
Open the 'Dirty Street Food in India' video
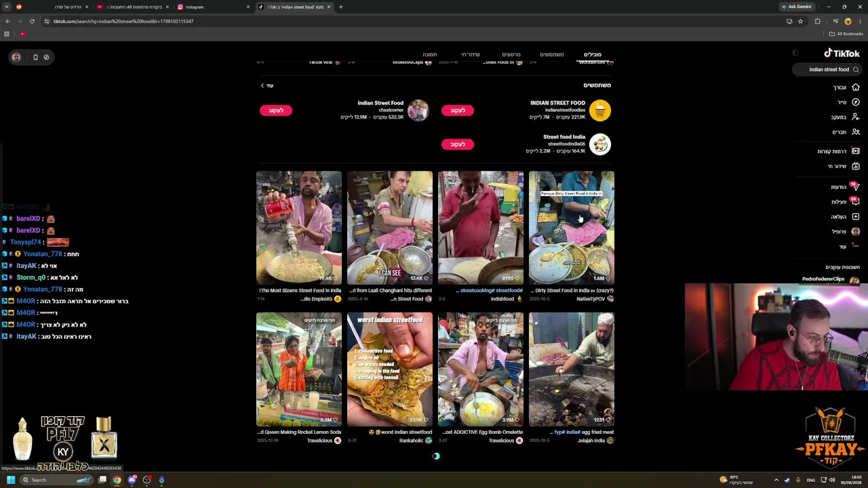[x=572, y=228]
